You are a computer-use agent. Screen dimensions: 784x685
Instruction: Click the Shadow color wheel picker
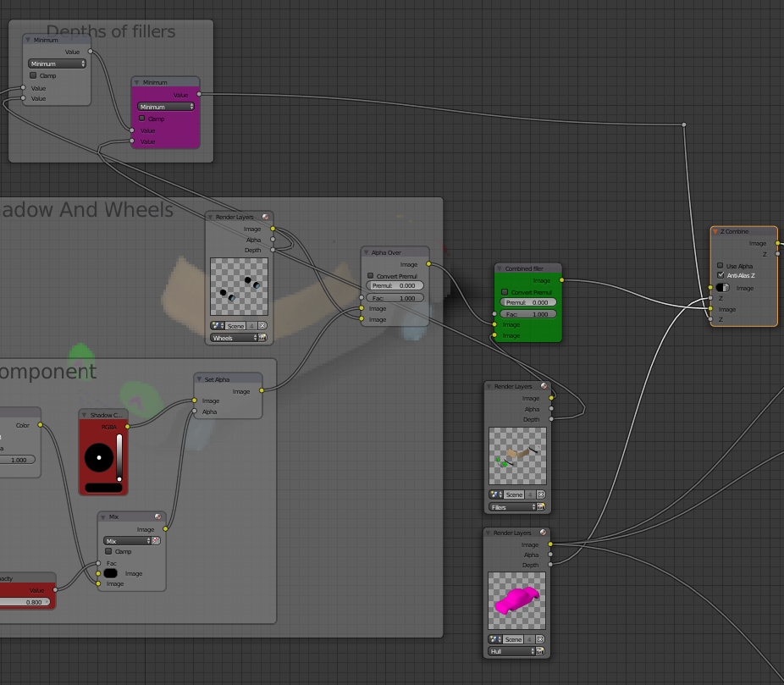tap(99, 458)
